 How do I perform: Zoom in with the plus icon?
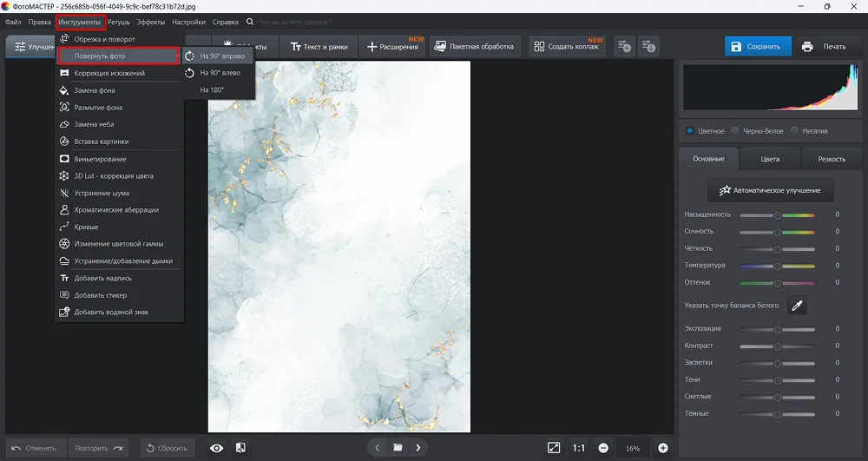click(663, 448)
